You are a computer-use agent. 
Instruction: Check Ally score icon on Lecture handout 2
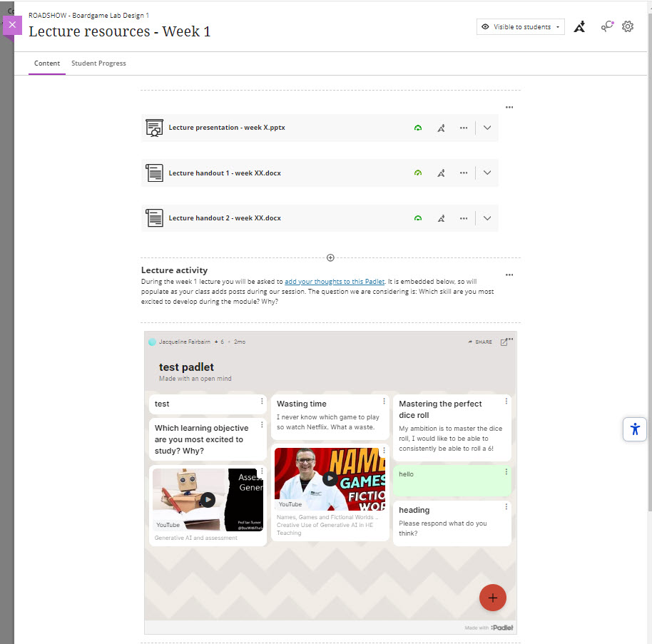[x=418, y=218]
